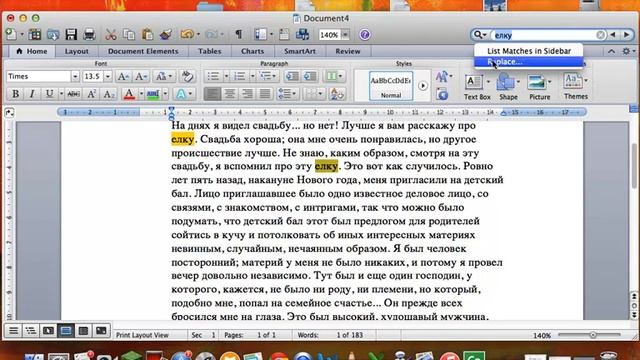Click numbered list icon
Image resolution: width=640 pixels, height=360 pixels.
pyautogui.click(x=240, y=76)
